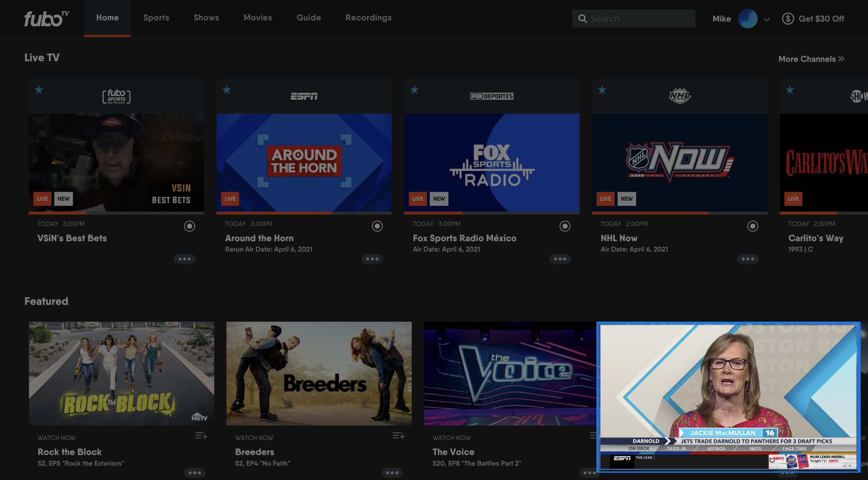Viewport: 868px width, 480px height.
Task: Click the magnifying glass search icon
Action: (583, 19)
